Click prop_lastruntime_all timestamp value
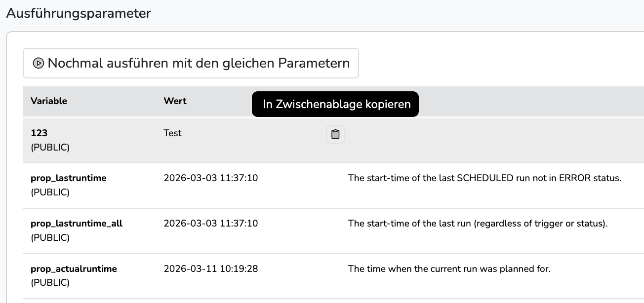 210,224
